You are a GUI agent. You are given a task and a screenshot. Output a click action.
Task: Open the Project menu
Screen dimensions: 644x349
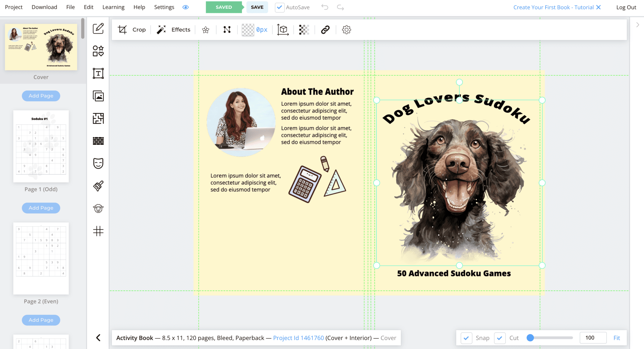[x=14, y=7]
